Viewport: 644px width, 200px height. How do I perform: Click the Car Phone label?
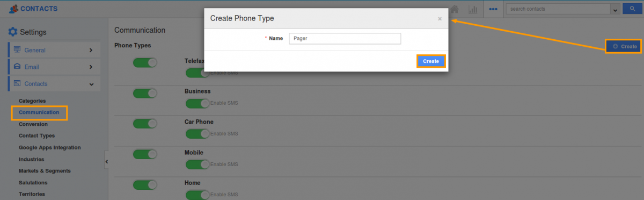199,122
